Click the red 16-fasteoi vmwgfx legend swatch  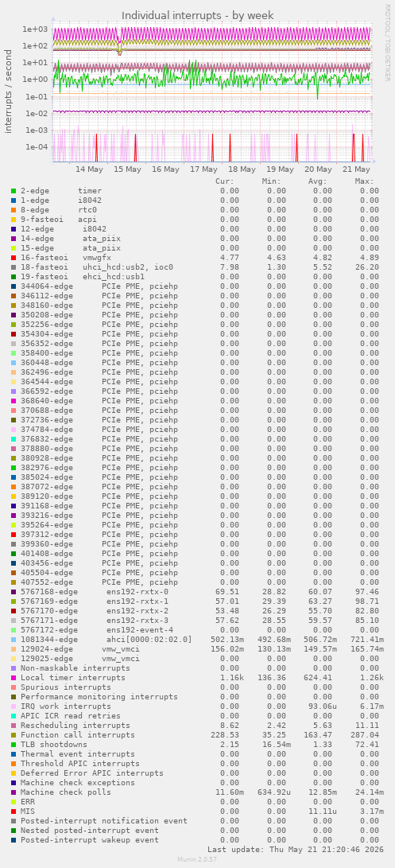point(14,258)
